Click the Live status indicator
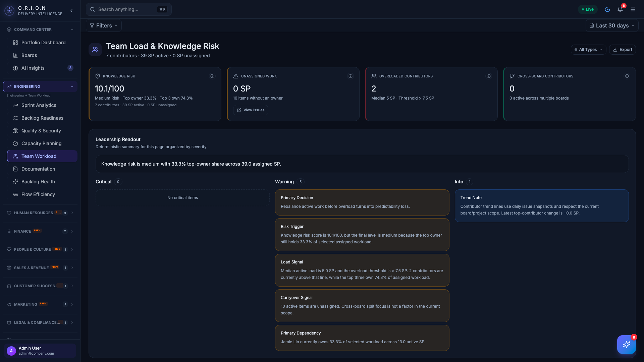The width and height of the screenshot is (644, 362). click(588, 9)
